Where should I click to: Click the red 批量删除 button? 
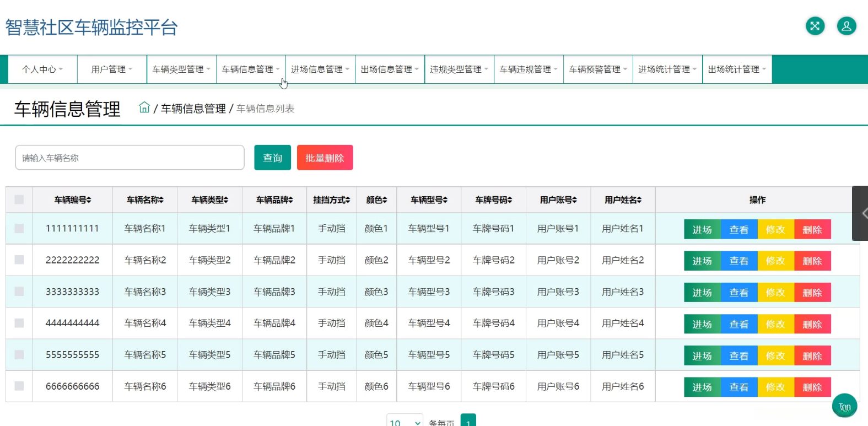[x=325, y=158]
